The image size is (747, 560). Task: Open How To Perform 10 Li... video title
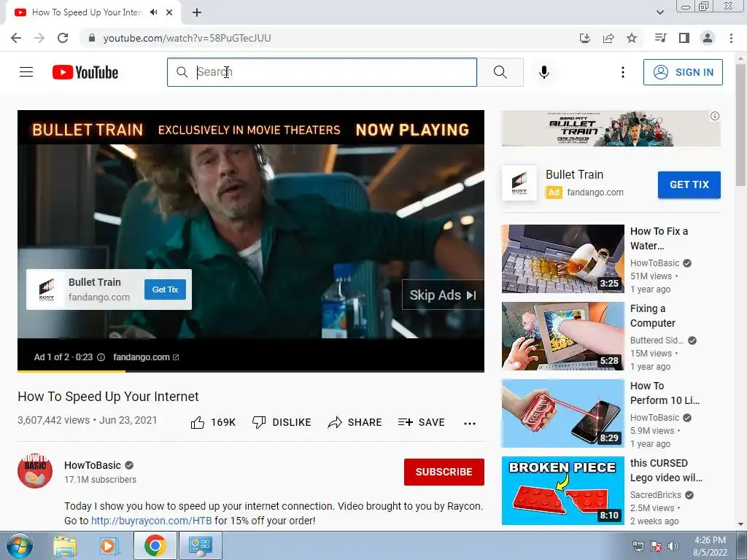[665, 393]
